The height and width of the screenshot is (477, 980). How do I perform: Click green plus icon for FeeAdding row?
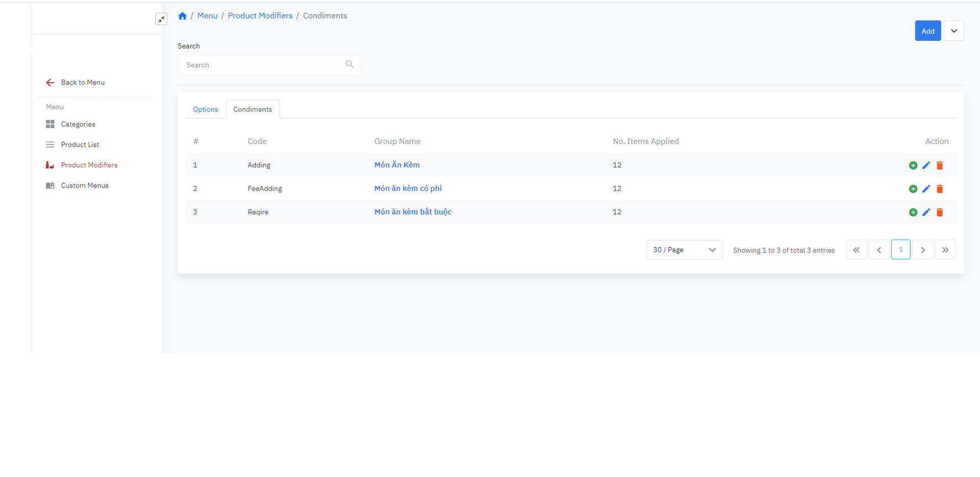pos(913,189)
